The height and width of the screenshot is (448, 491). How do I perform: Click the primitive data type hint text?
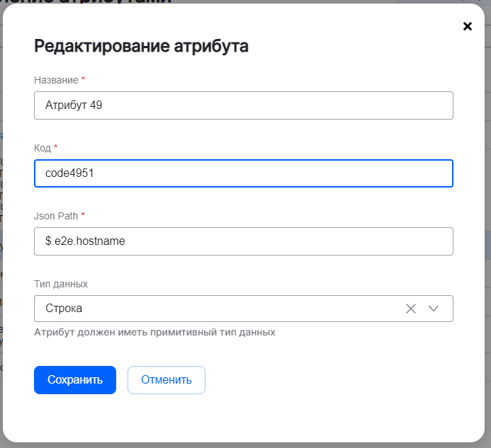154,332
